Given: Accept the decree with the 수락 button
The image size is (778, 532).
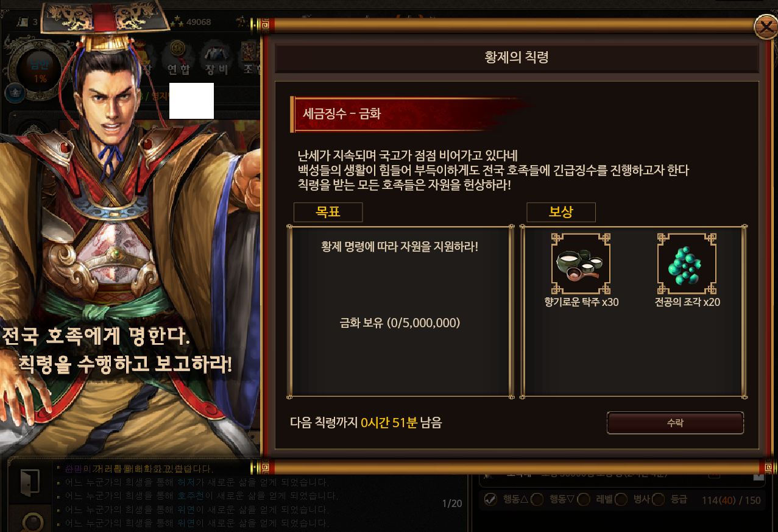Looking at the screenshot, I should (675, 423).
